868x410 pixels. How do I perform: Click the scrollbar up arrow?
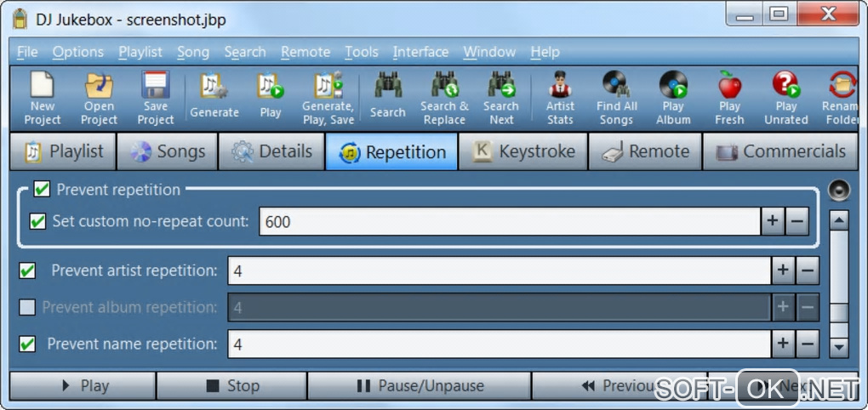839,220
